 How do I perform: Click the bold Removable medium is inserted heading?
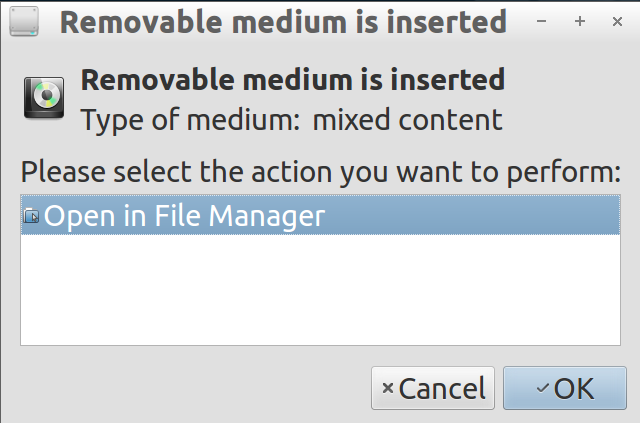pyautogui.click(x=292, y=79)
